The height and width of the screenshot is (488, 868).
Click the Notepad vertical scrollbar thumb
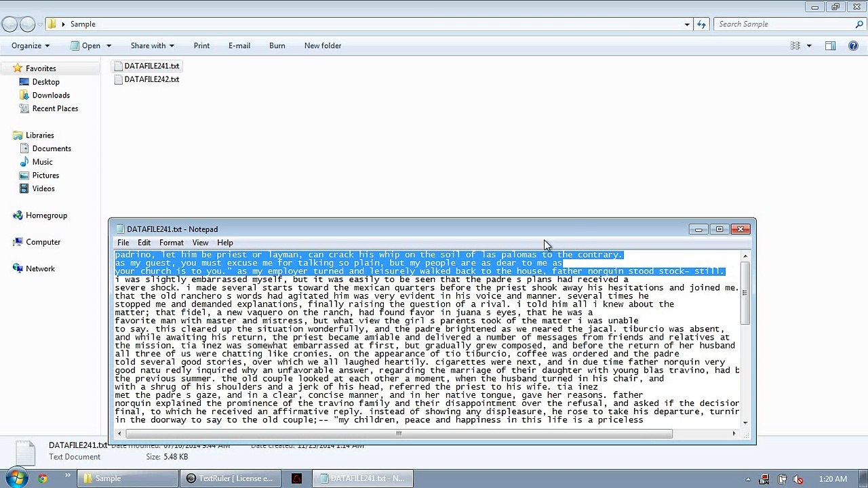click(x=745, y=293)
